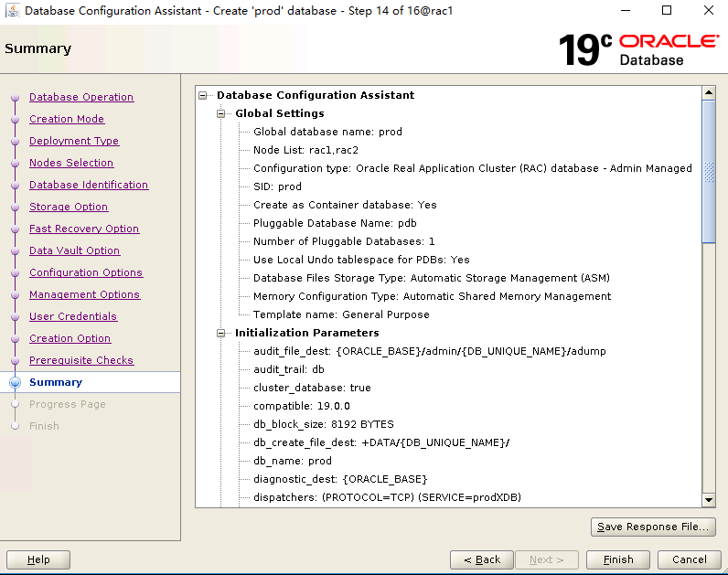Click the Save Response File button
The image size is (728, 575).
653,527
